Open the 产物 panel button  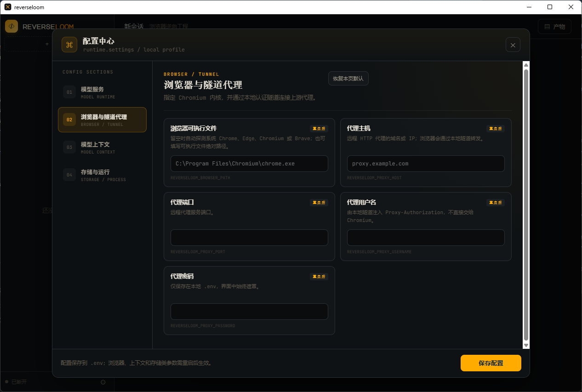(x=554, y=27)
